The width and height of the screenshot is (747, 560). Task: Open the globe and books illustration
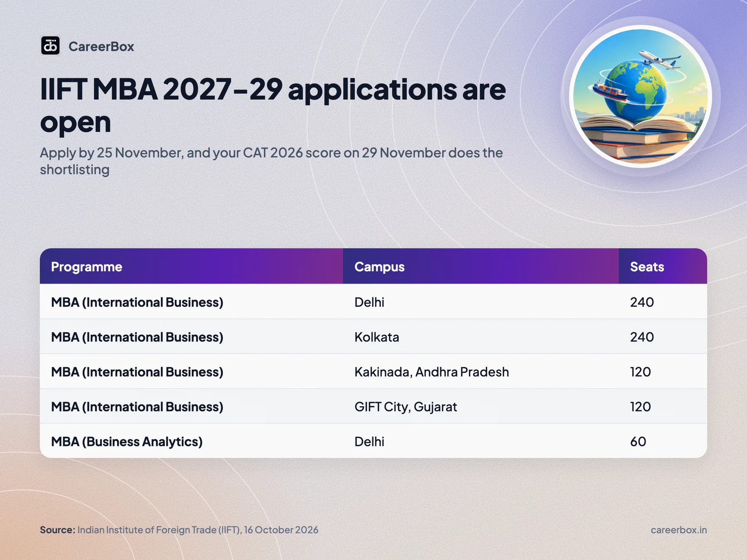640,96
